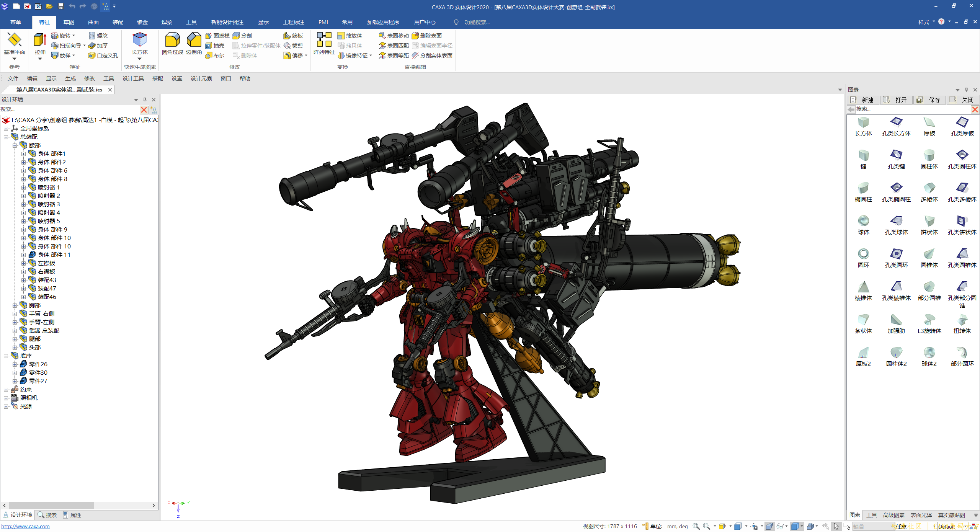Image resolution: width=980 pixels, height=532 pixels.
Task: Choose 表面移动 surface move
Action: click(394, 36)
